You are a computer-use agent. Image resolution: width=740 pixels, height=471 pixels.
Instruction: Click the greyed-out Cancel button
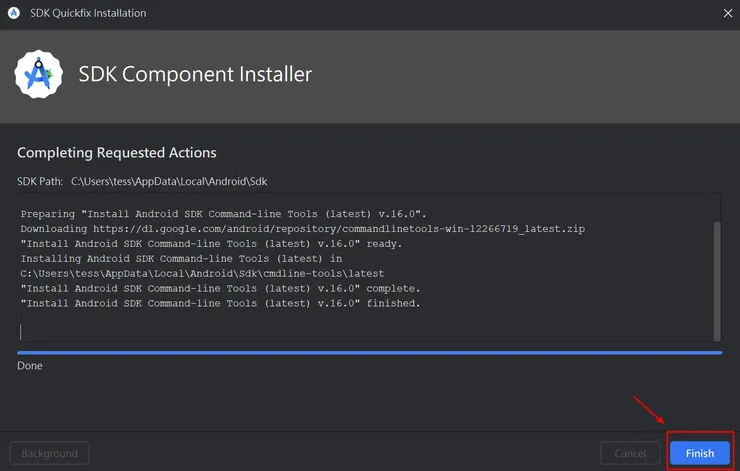pyautogui.click(x=630, y=453)
